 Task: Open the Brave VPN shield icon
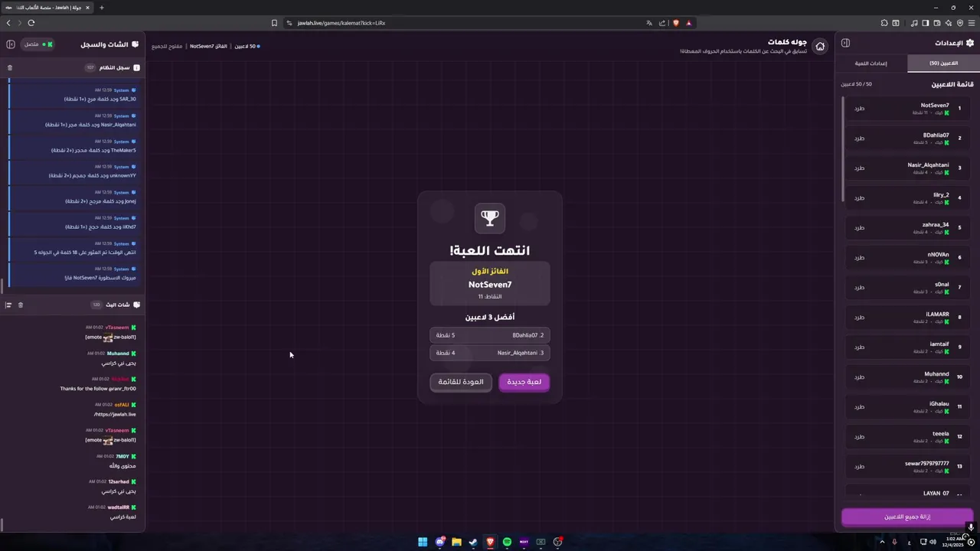click(959, 23)
